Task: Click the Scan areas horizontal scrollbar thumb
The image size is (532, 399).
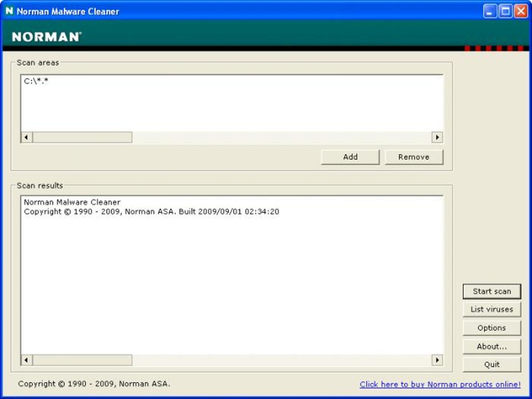Action: (x=82, y=137)
